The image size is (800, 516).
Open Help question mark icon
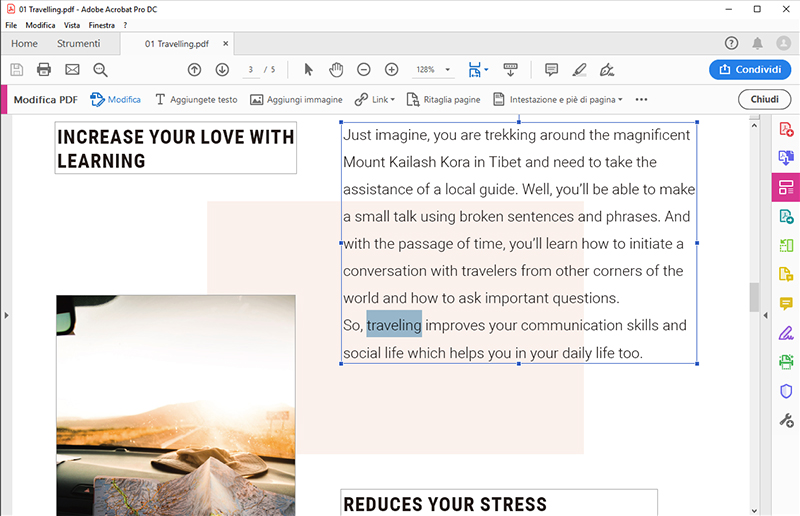coord(731,43)
